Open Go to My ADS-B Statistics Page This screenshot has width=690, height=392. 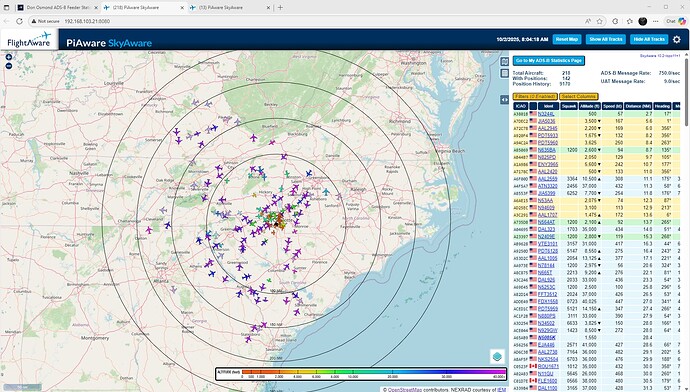click(x=549, y=61)
